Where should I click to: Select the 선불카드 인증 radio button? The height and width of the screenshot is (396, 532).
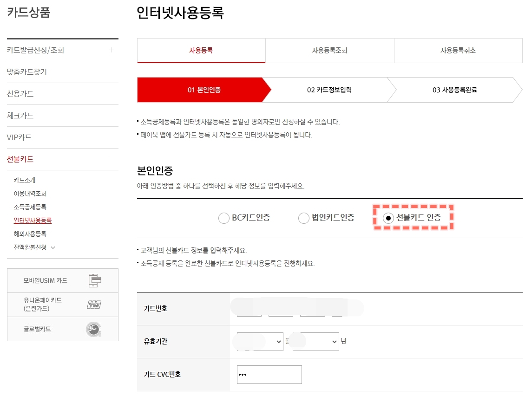(388, 218)
